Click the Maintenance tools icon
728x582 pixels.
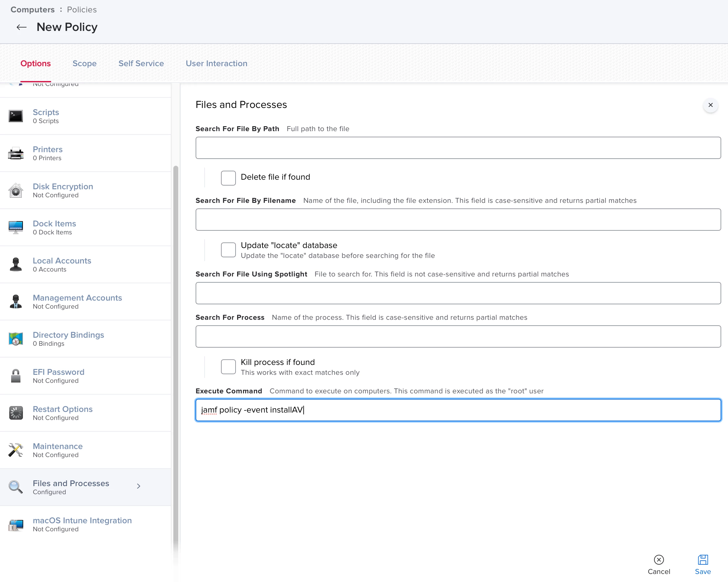pyautogui.click(x=15, y=450)
